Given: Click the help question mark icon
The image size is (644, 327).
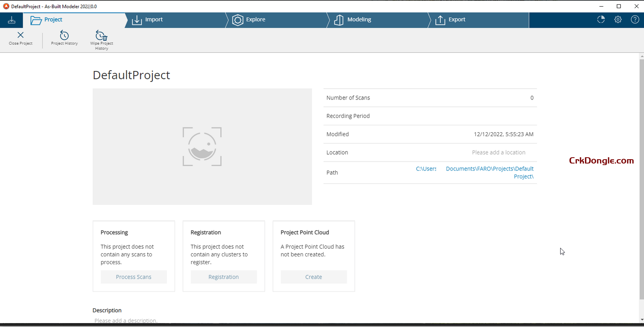Looking at the screenshot, I should click(635, 20).
